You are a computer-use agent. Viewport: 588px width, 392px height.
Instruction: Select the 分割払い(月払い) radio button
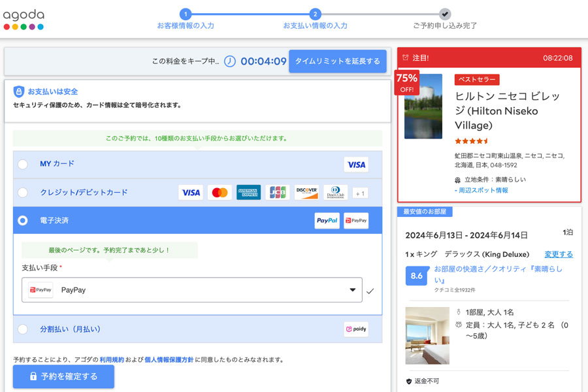pyautogui.click(x=23, y=329)
